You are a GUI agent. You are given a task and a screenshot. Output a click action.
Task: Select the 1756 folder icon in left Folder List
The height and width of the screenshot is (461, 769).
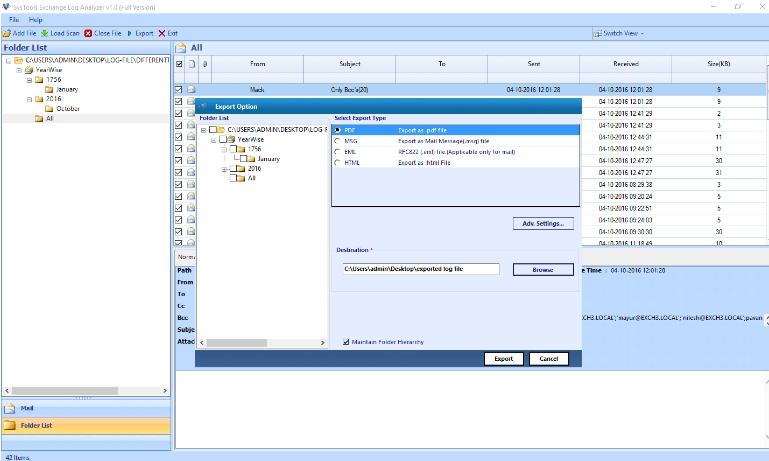pos(39,79)
